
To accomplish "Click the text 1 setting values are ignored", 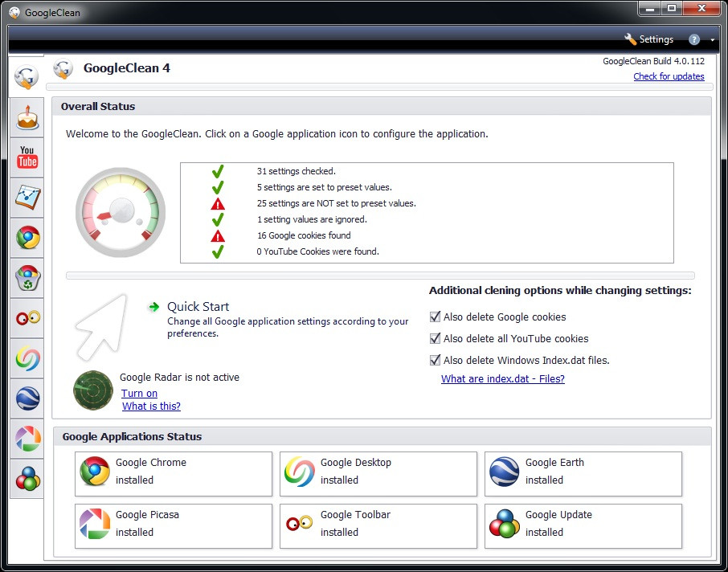I will click(312, 219).
